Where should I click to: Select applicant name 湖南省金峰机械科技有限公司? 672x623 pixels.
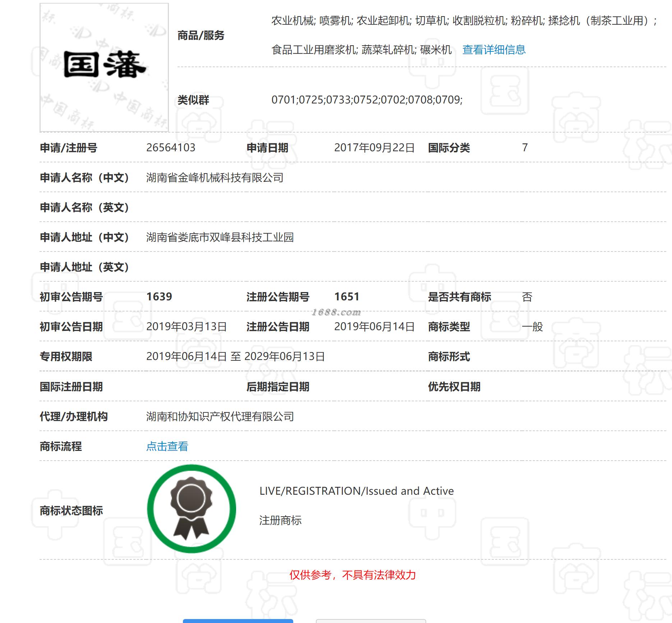point(215,177)
